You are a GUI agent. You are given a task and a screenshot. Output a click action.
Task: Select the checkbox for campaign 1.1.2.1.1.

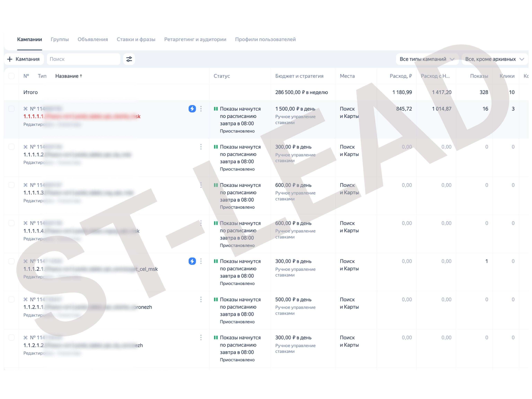point(11,299)
